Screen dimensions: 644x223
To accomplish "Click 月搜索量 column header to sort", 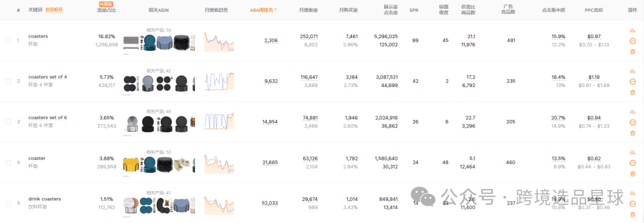I will (x=308, y=10).
